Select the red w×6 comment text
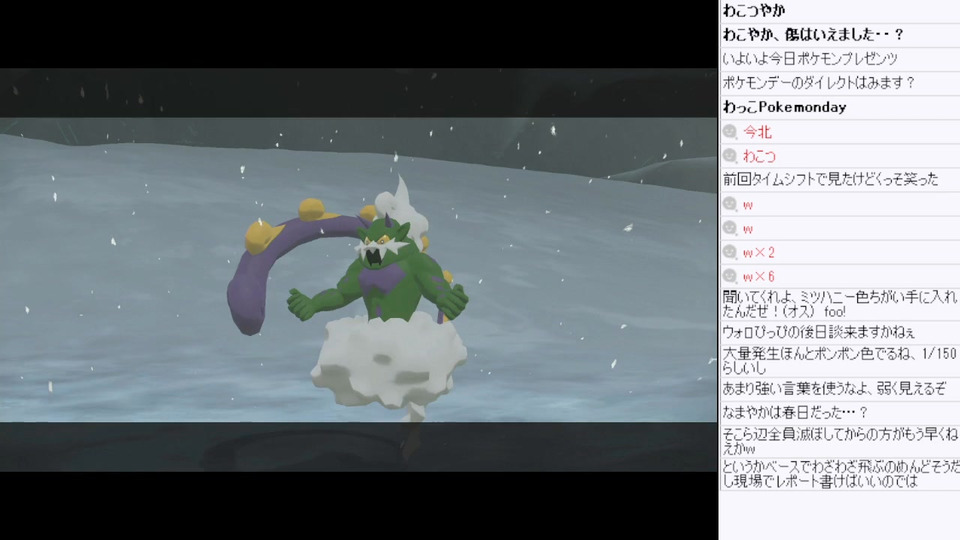Image resolution: width=960 pixels, height=540 pixels. coord(759,276)
